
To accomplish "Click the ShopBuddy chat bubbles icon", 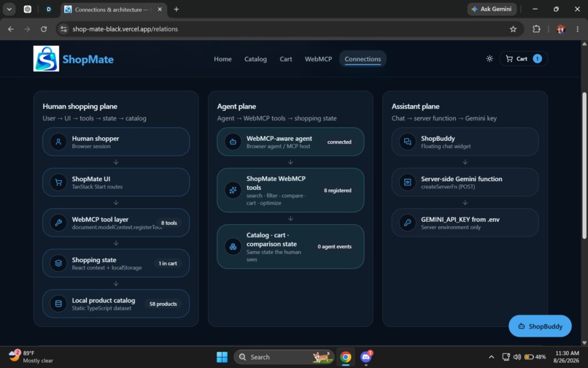I will coord(408,142).
